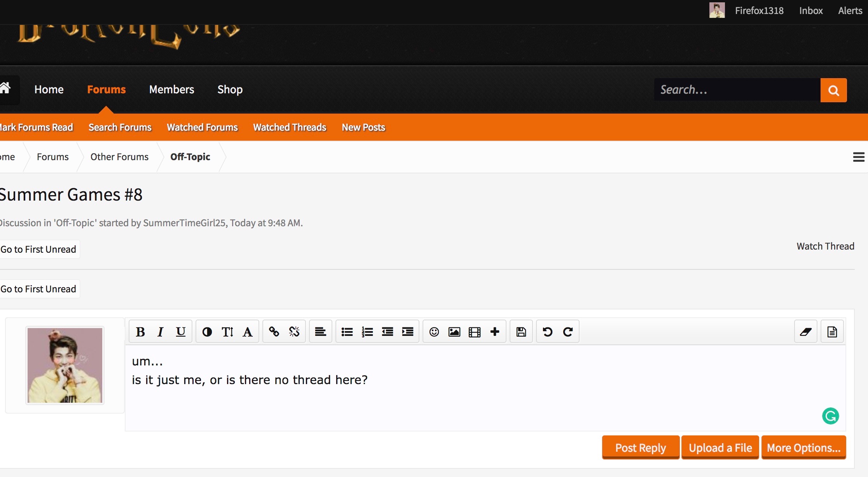Insert media using the film icon
868x477 pixels.
pos(475,332)
